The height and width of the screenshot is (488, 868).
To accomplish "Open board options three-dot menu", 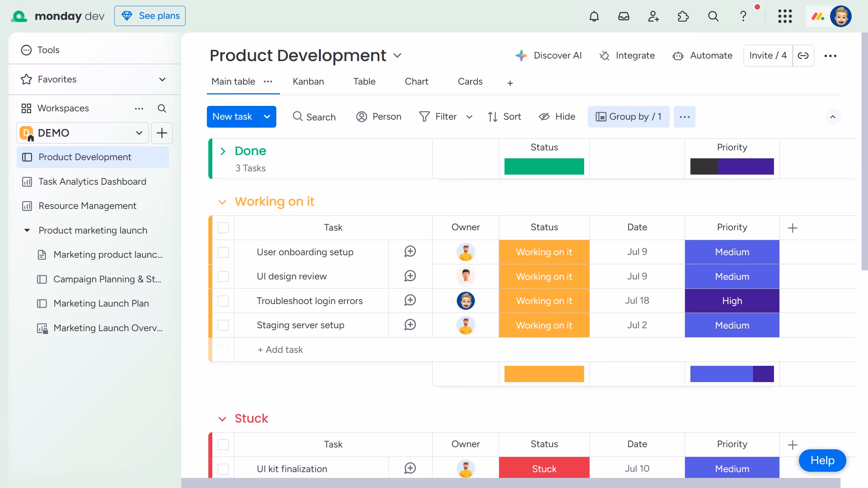I will click(830, 56).
